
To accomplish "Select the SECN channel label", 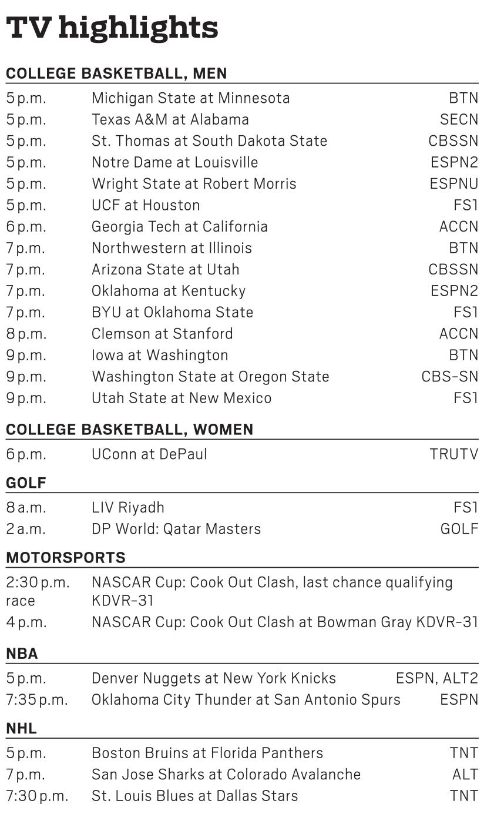I will coord(459,120).
